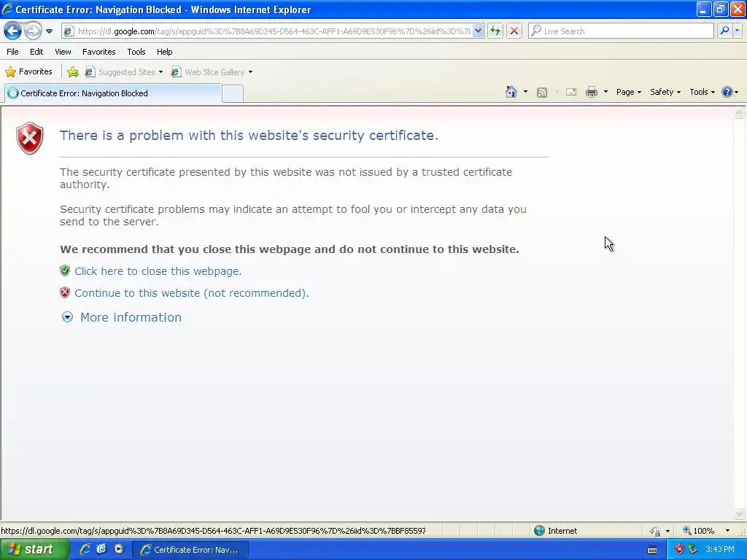Viewport: 747px width, 560px height.
Task: Select the Certificate Error taskbar button
Action: click(x=190, y=550)
